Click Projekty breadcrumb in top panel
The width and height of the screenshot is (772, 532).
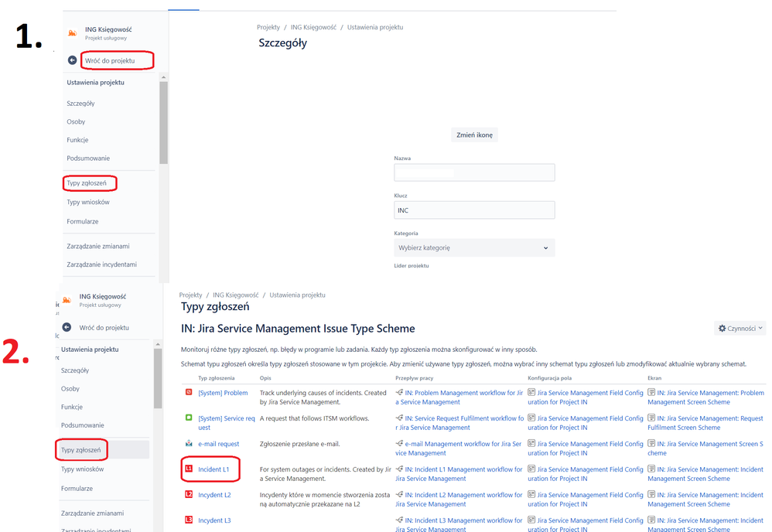[x=268, y=27]
